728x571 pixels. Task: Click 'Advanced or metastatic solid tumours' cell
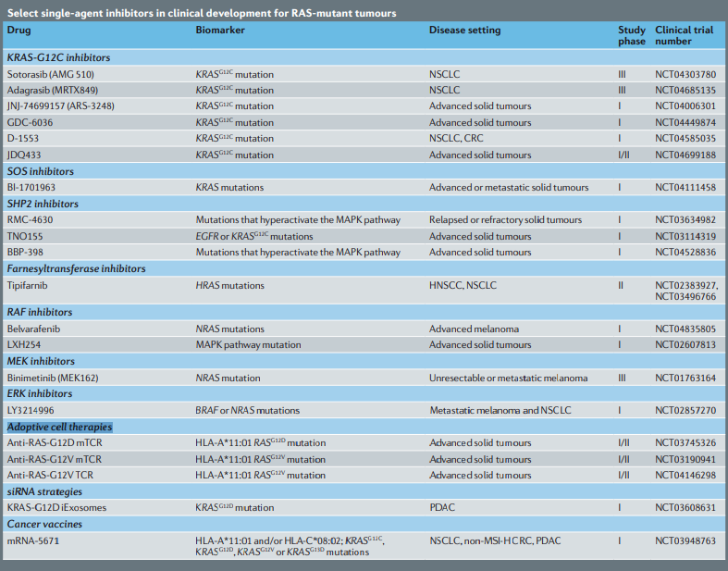(509, 188)
